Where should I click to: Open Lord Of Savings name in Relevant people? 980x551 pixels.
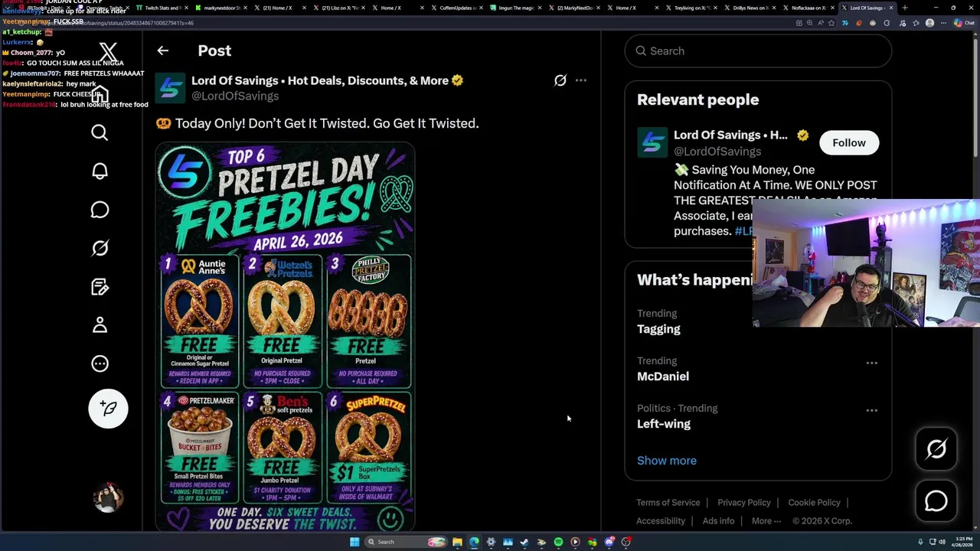(730, 135)
